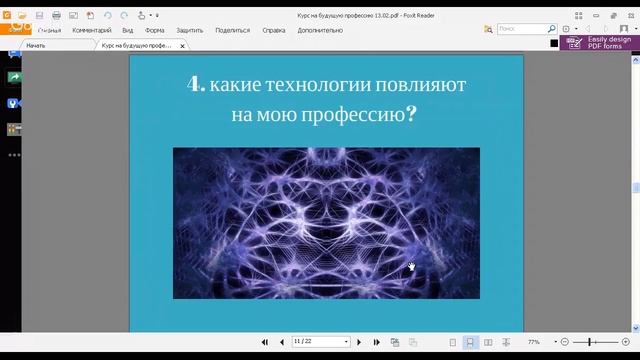Click the Undo arrow icon
This screenshot has width=640, height=360.
tap(108, 16)
